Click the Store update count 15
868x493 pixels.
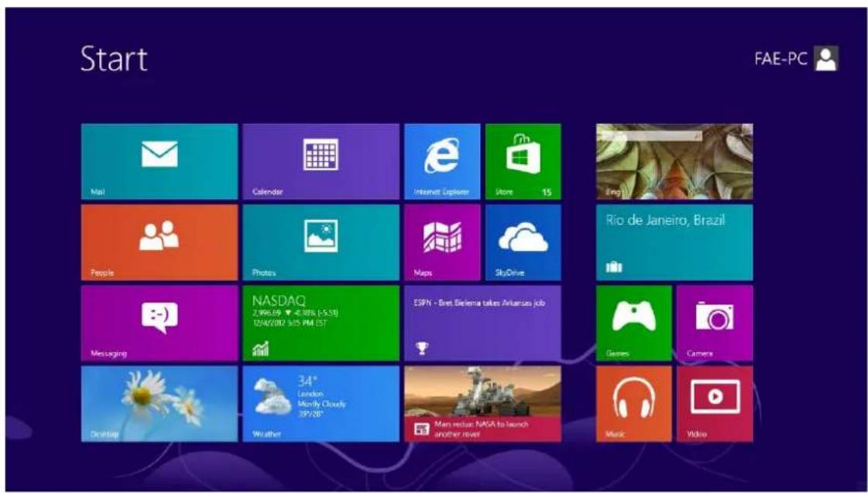pyautogui.click(x=547, y=193)
